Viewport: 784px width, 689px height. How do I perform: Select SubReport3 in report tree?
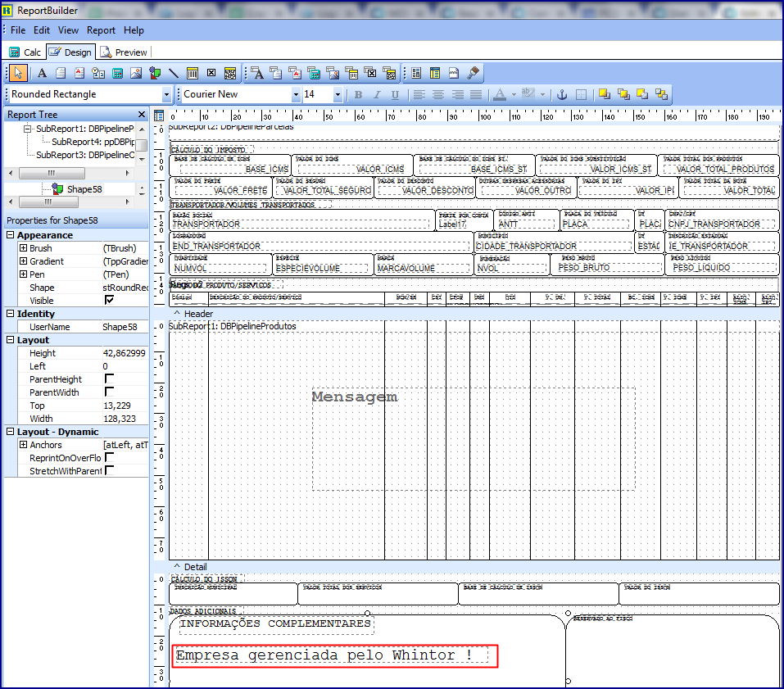point(85,155)
